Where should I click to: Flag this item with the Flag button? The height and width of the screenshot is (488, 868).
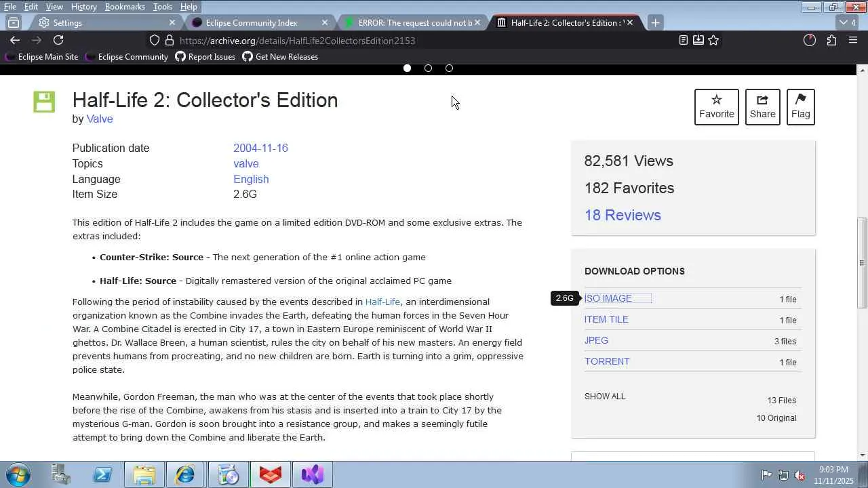tap(801, 107)
